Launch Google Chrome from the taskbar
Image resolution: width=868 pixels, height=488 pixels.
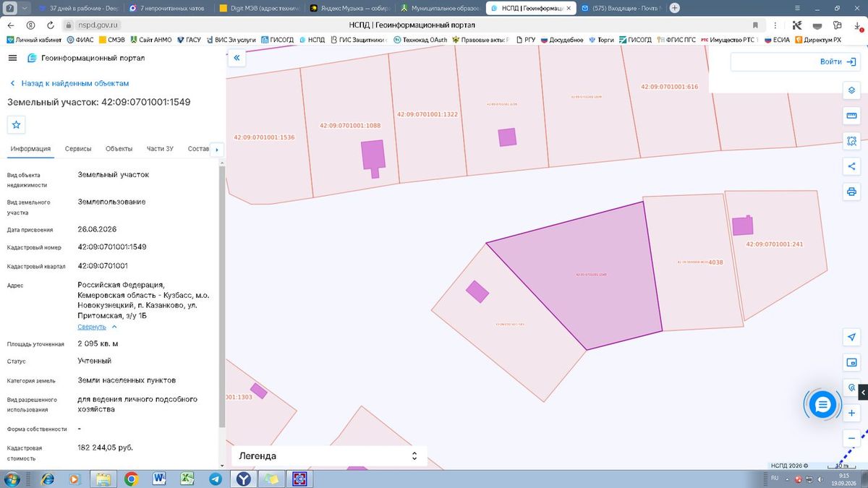(x=131, y=479)
